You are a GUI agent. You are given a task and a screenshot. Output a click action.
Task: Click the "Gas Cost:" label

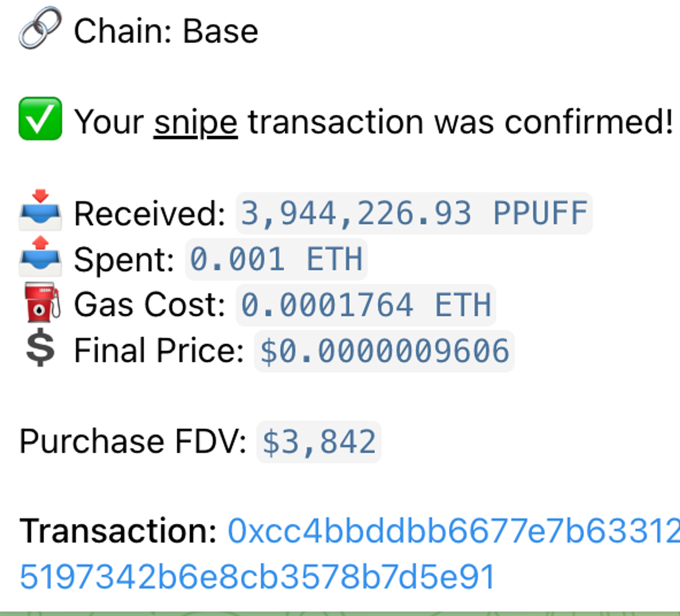(149, 305)
